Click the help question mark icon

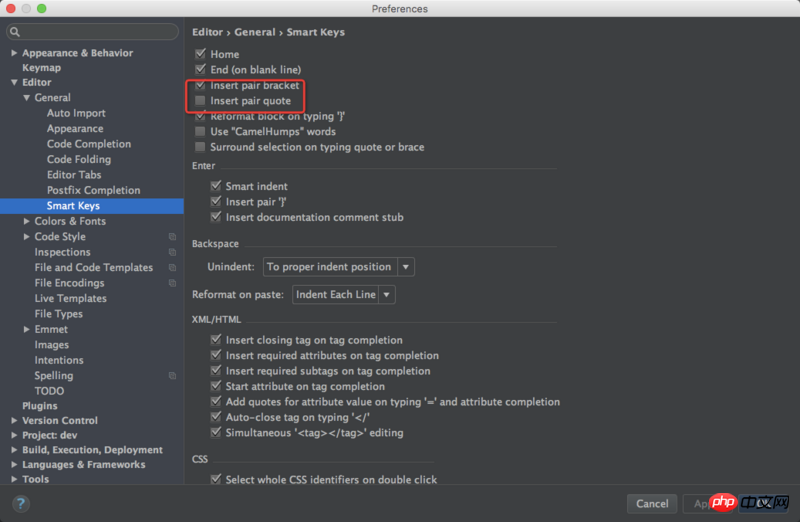tap(20, 503)
